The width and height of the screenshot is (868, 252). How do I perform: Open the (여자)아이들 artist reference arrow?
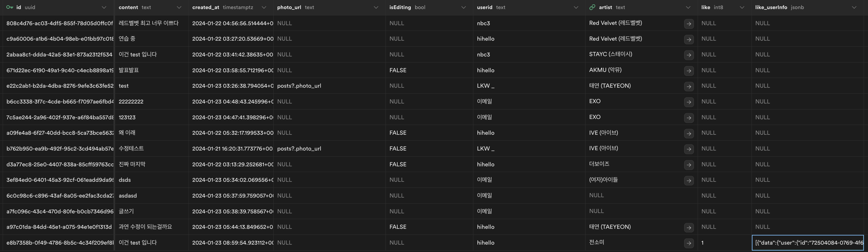click(689, 180)
